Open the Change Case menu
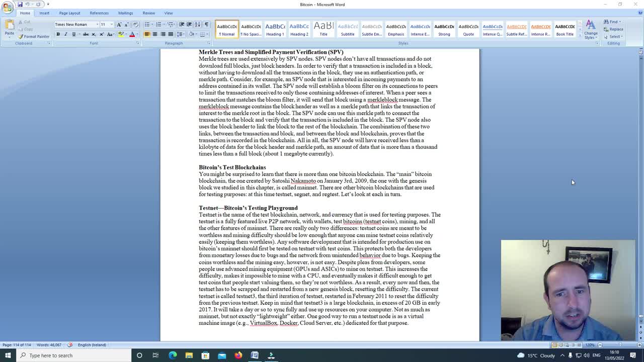The image size is (644, 362). 110,34
